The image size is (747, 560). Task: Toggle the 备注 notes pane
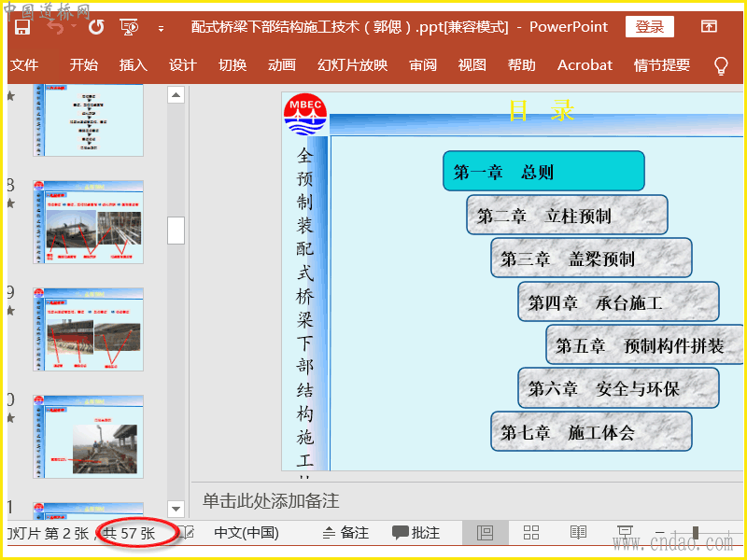(347, 532)
